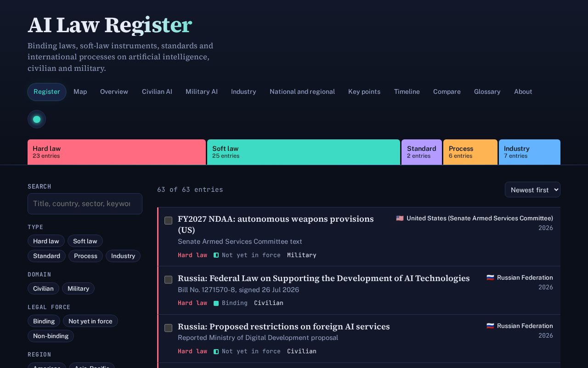Click the Military tag on NDAA entry

[302, 255]
